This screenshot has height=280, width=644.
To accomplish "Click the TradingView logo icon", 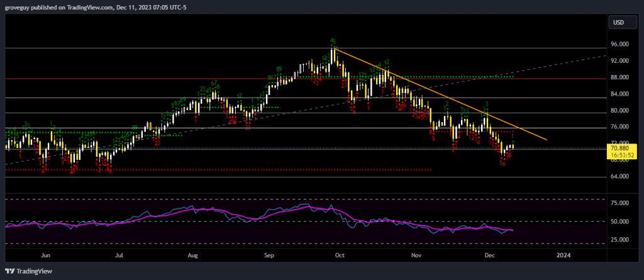I will (x=11, y=271).
